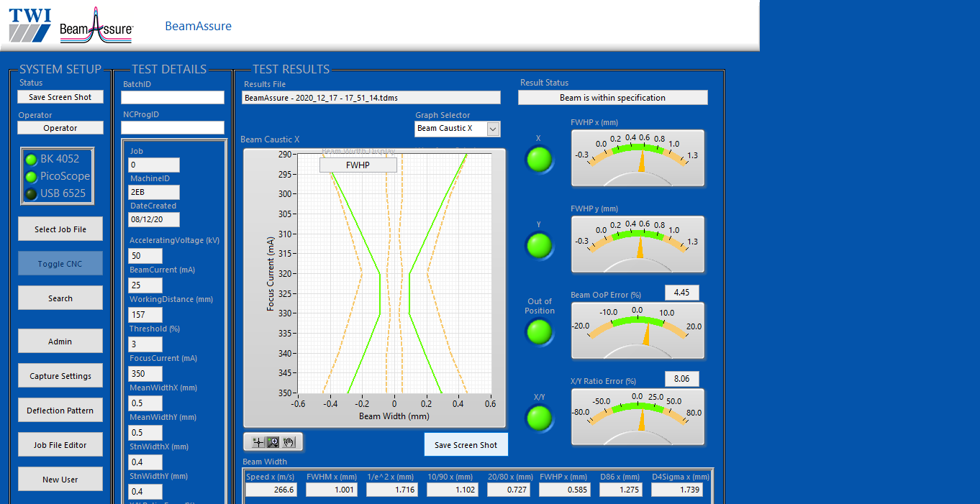Click the Status field above Operator

(x=60, y=97)
